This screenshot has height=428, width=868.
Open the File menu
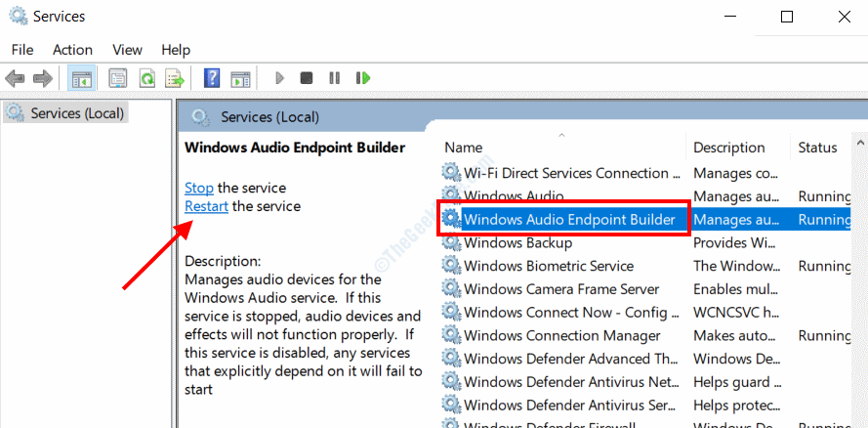(x=22, y=50)
